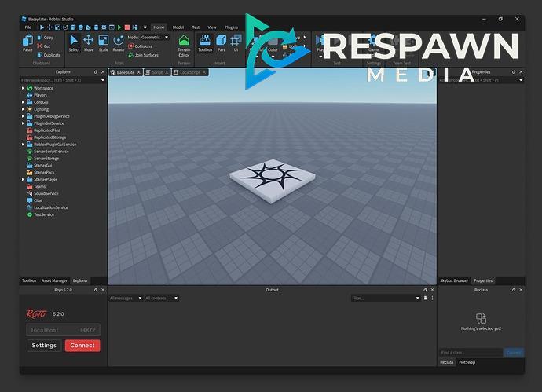Expand the PluginDebugService node
The width and height of the screenshot is (542, 392).
(23, 116)
